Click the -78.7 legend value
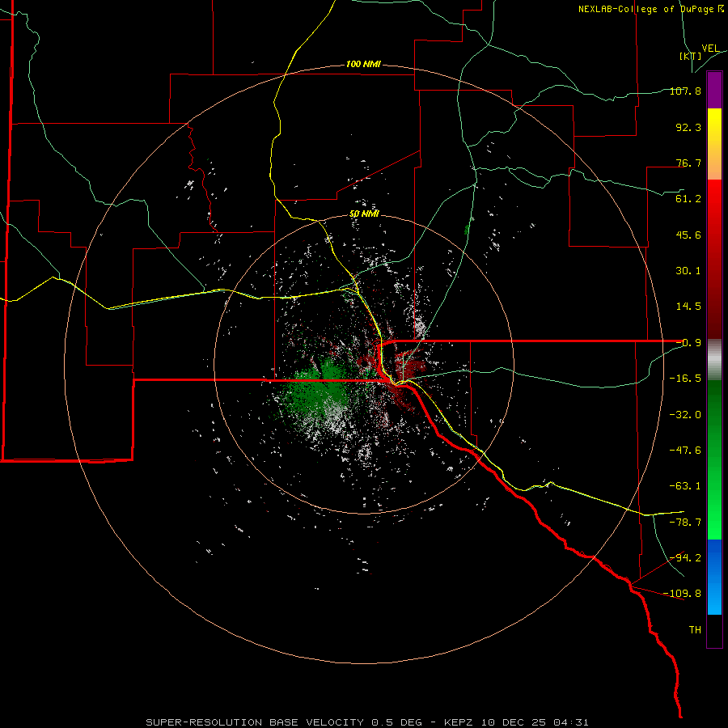Viewport: 728px width, 728px height. click(x=685, y=523)
